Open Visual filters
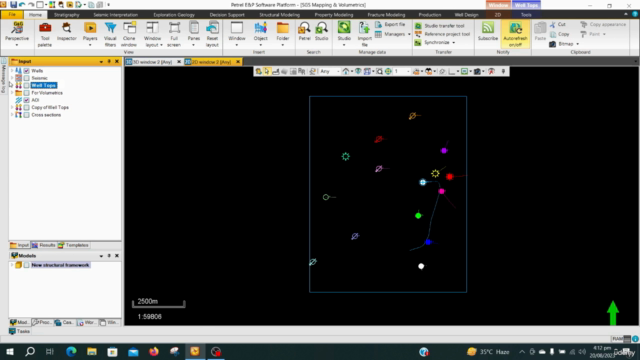The width and height of the screenshot is (640, 360). tap(110, 34)
